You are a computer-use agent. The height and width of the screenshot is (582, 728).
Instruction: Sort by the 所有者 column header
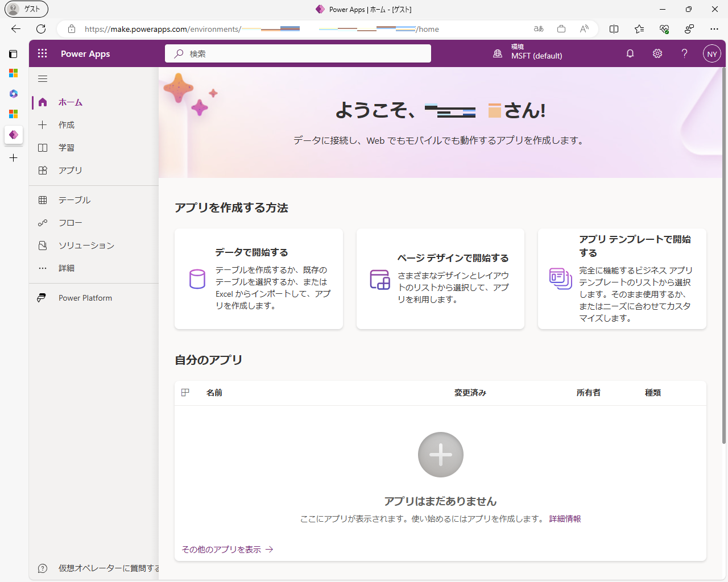[589, 393]
